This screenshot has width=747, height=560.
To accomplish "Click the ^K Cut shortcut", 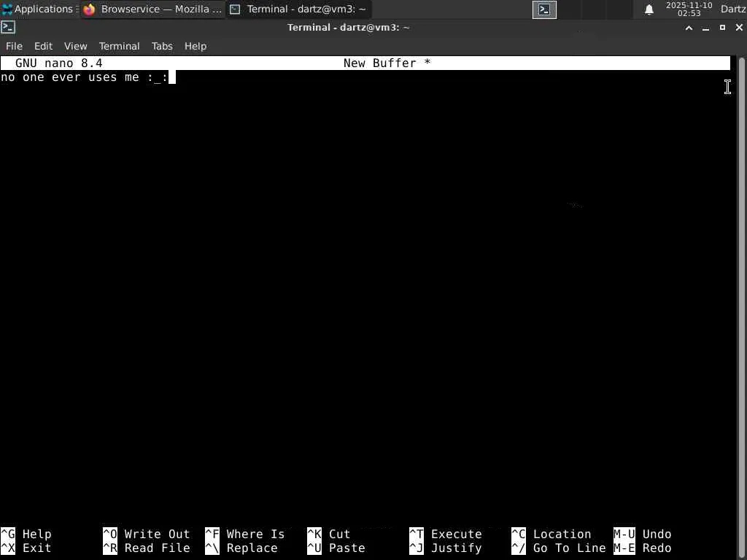I will [x=329, y=534].
